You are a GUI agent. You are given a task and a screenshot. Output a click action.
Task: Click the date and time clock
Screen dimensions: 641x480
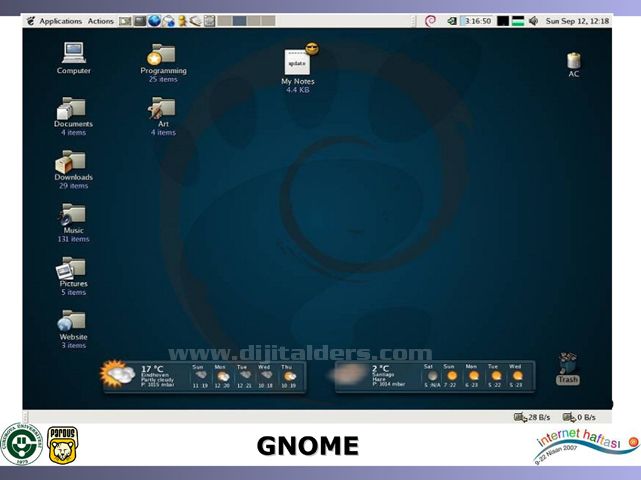(x=576, y=21)
